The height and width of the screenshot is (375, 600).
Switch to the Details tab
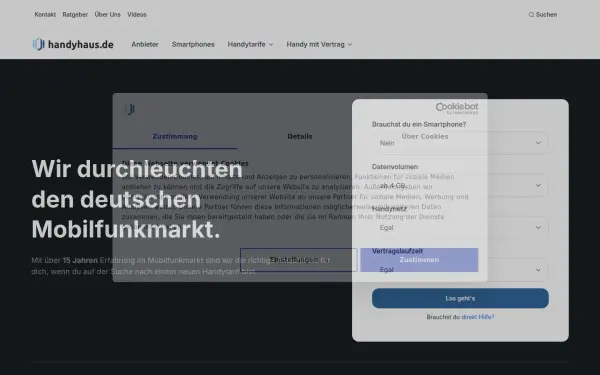tap(300, 137)
